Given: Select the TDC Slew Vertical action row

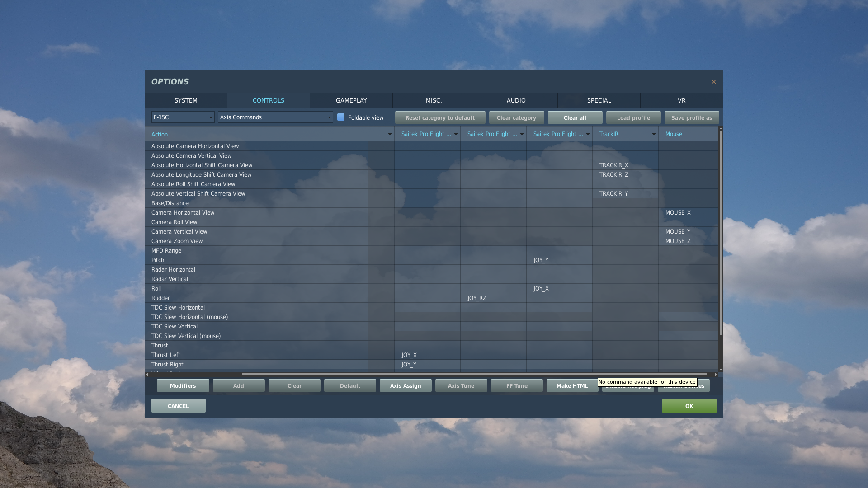Looking at the screenshot, I should point(256,327).
